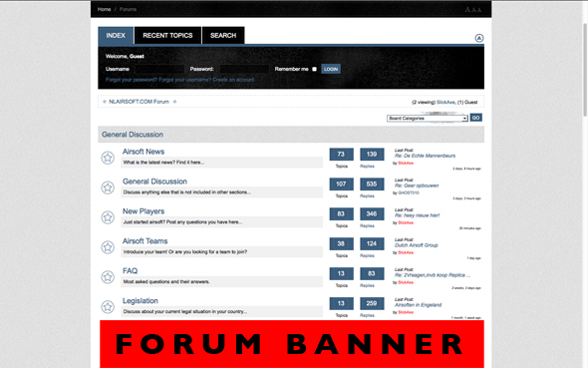
Task: Click the star icon beside New Players
Action: [108, 217]
